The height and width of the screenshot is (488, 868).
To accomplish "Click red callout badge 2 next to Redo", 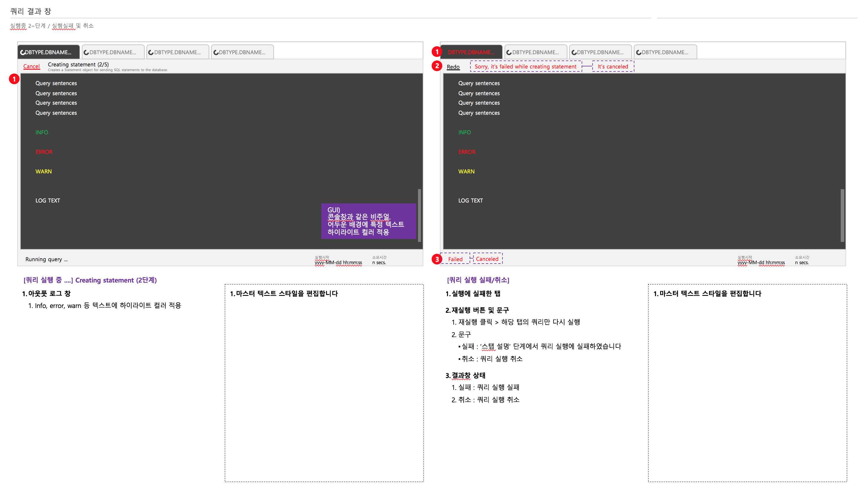I will (x=437, y=66).
